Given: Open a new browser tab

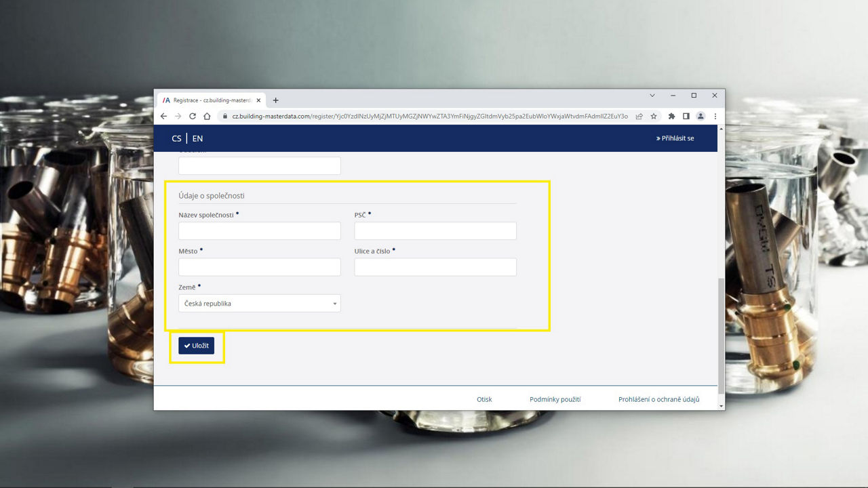Looking at the screenshot, I should pos(275,100).
